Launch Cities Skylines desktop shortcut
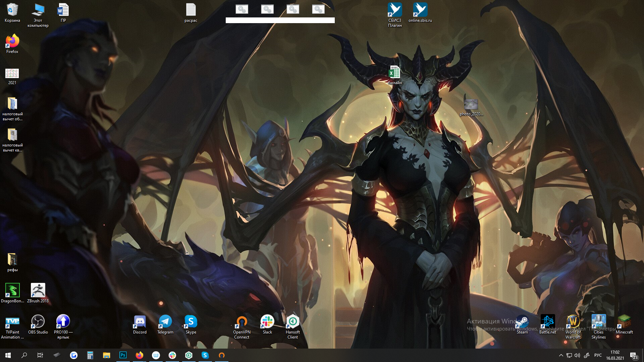644x362 pixels. point(599,327)
